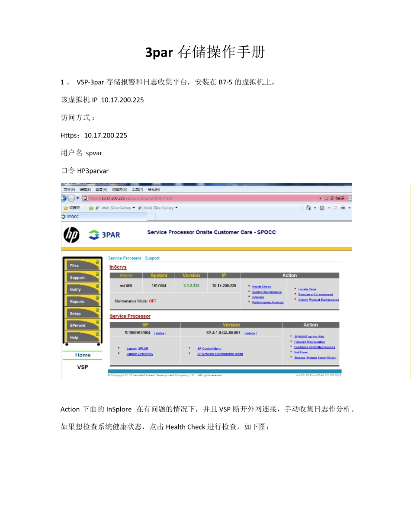Viewport: 411px width, 532px height.
Task: Click the 3PAR logo
Action: pyautogui.click(x=104, y=235)
